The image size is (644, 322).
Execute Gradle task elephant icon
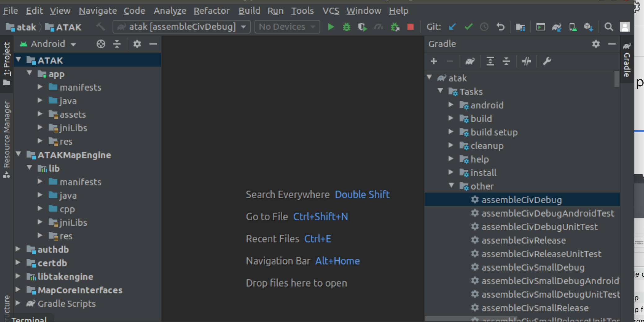point(470,61)
